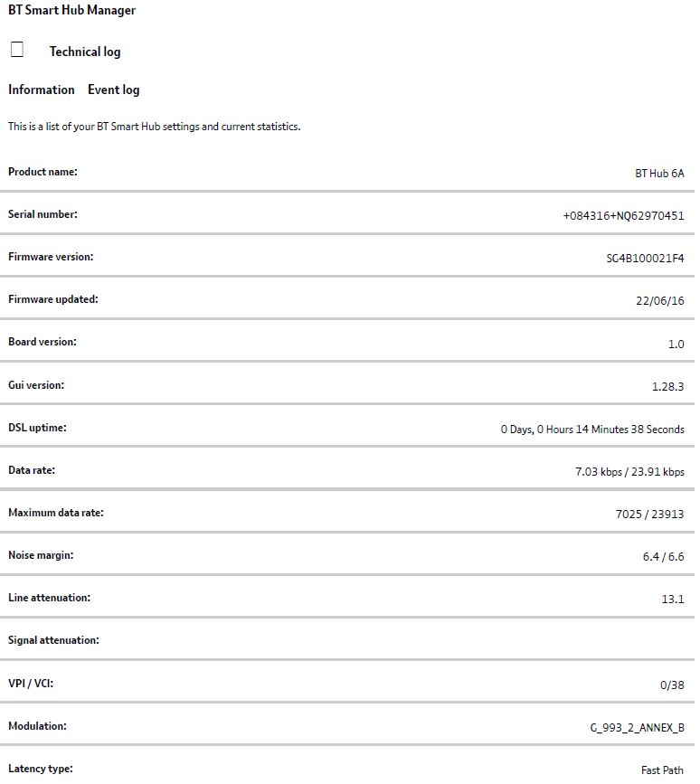The width and height of the screenshot is (700, 784).
Task: Select the DSL uptime value
Action: pyautogui.click(x=592, y=430)
